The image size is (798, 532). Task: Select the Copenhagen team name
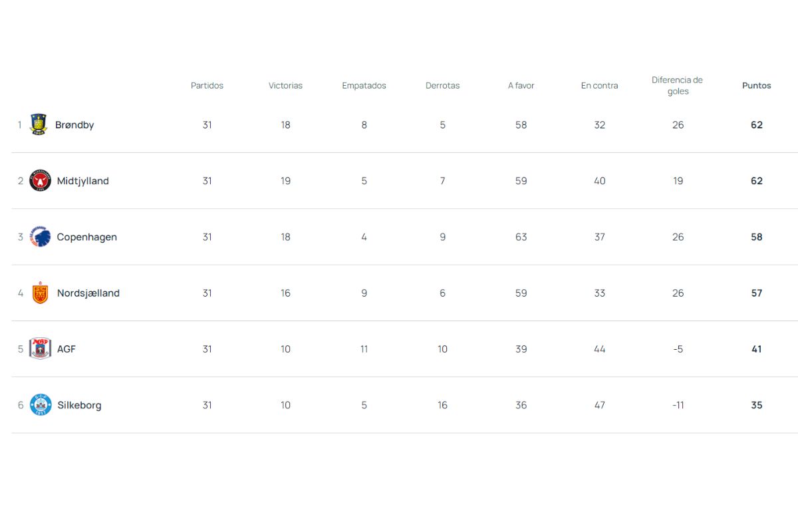coord(86,237)
